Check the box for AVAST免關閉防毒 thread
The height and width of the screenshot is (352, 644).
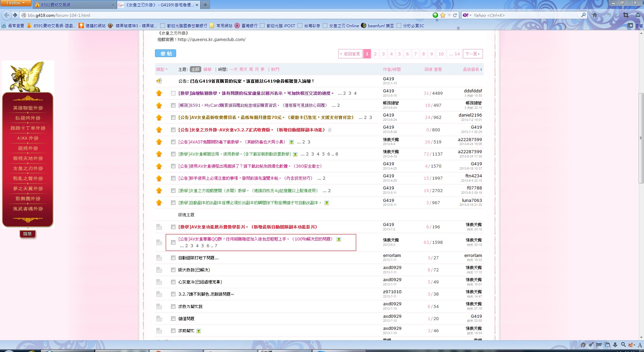click(x=173, y=142)
